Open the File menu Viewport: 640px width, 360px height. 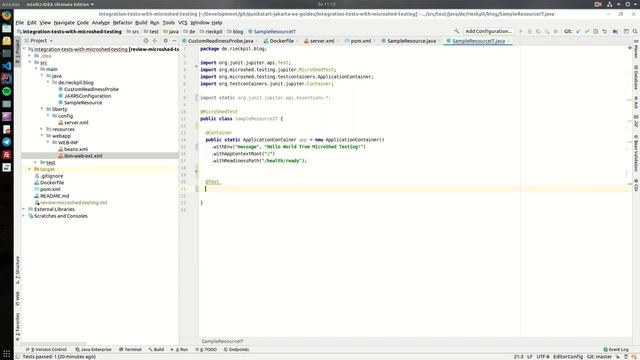coord(20,23)
